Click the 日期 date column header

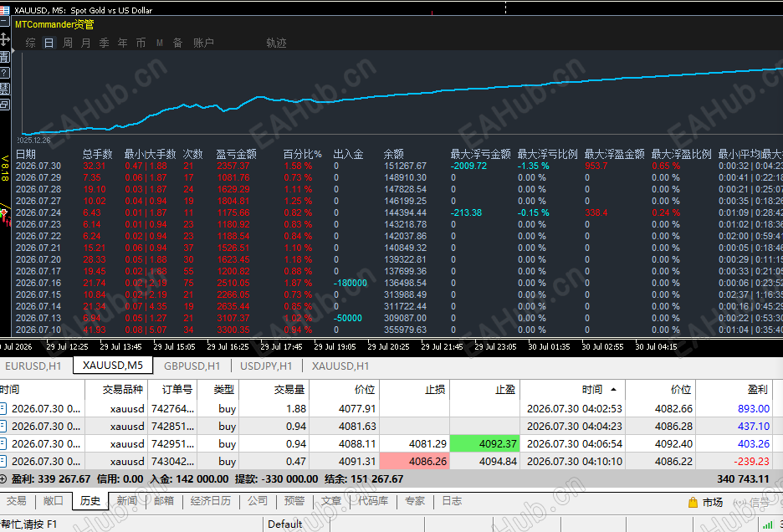pos(25,154)
